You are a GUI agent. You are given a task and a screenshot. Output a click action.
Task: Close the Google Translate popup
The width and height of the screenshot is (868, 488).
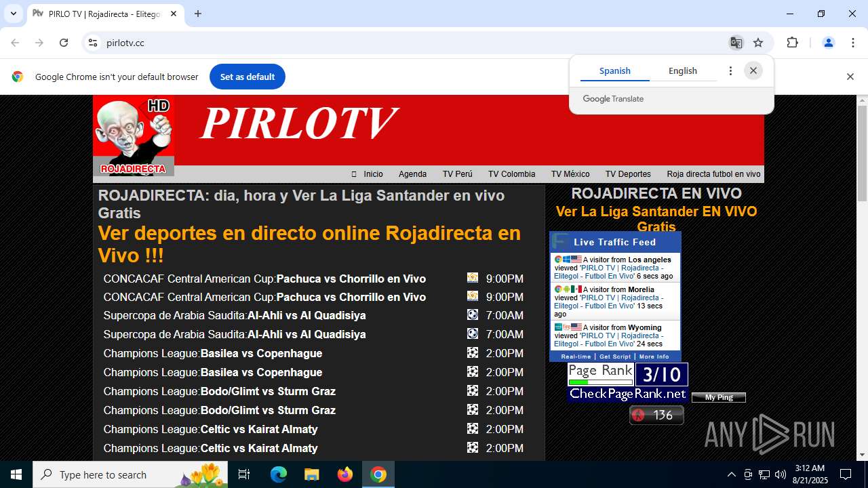click(753, 70)
